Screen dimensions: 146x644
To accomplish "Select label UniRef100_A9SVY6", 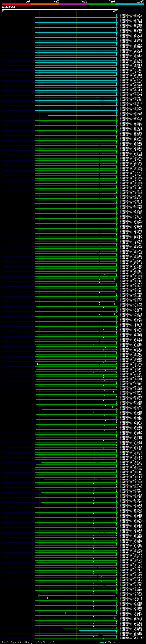I will 131,93.
